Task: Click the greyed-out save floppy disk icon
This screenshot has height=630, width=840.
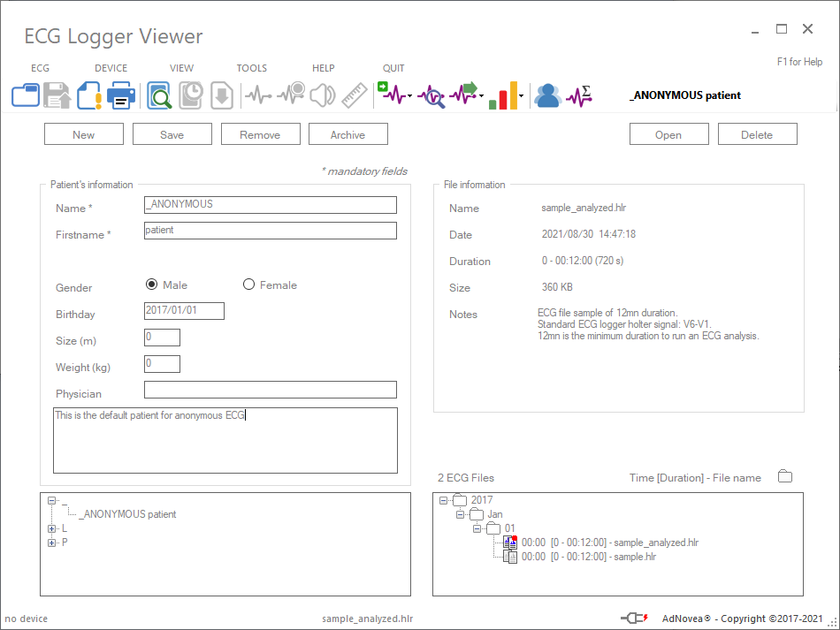Action: point(57,95)
